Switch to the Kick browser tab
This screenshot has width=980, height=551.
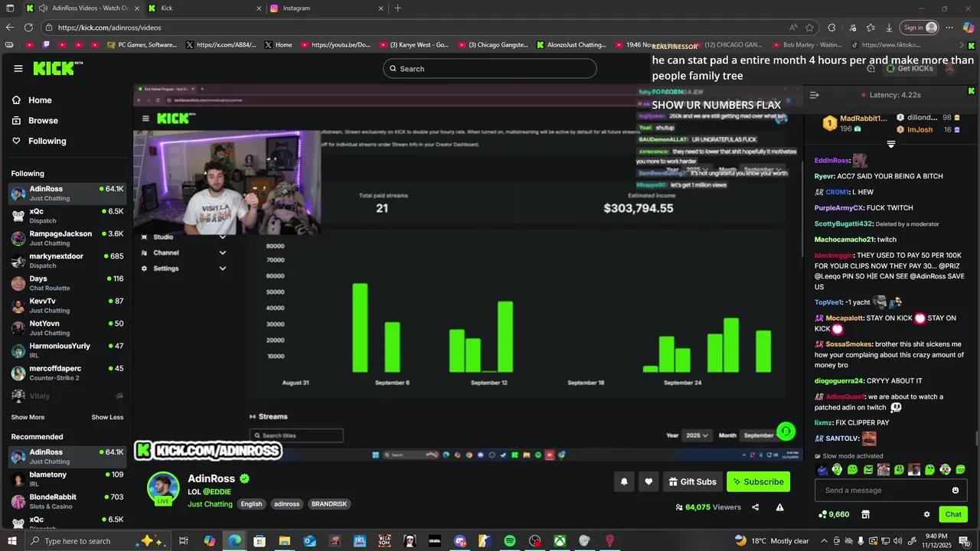tap(204, 8)
